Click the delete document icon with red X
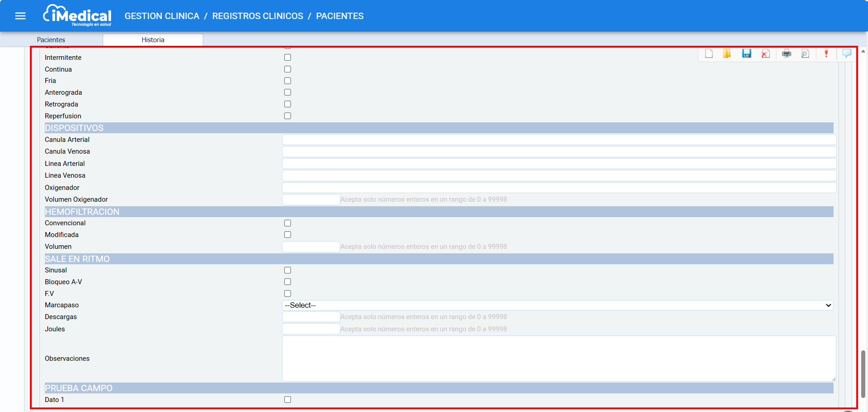 (x=766, y=54)
